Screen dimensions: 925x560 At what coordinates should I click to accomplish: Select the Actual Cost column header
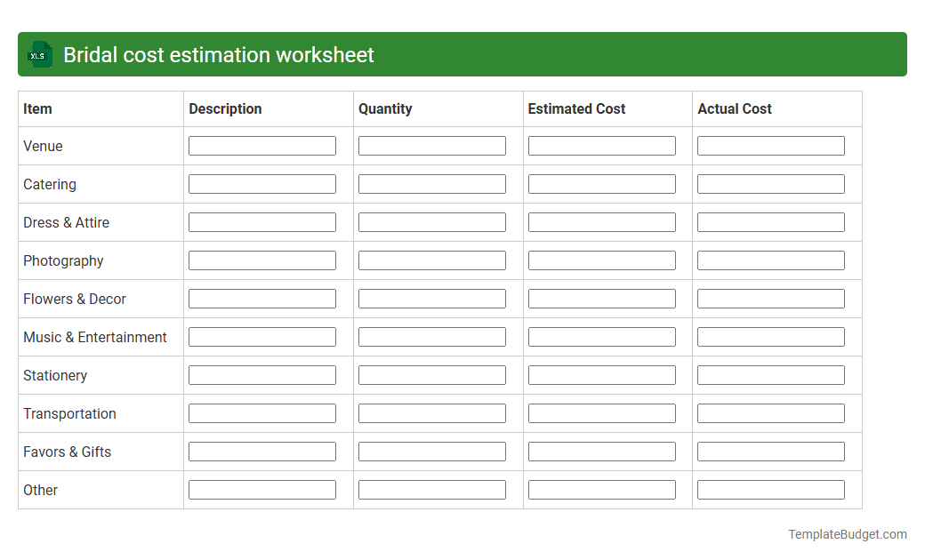(735, 108)
